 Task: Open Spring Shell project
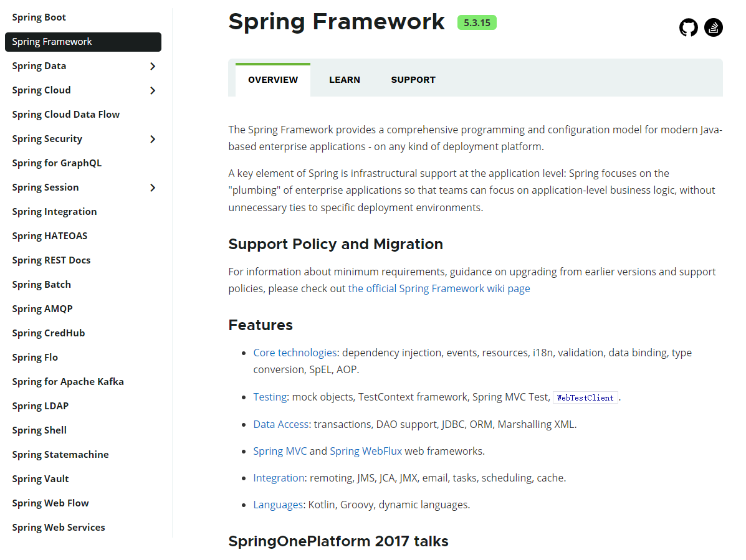click(39, 430)
